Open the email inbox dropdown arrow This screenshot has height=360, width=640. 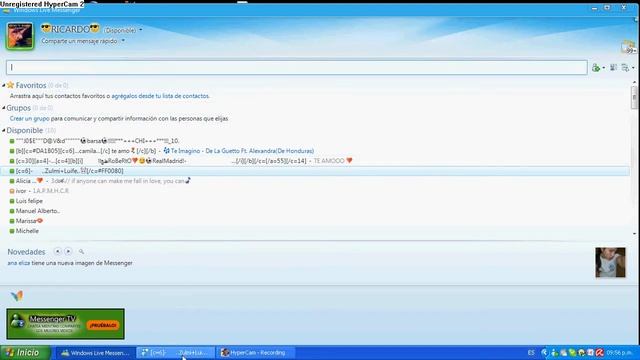(636, 51)
